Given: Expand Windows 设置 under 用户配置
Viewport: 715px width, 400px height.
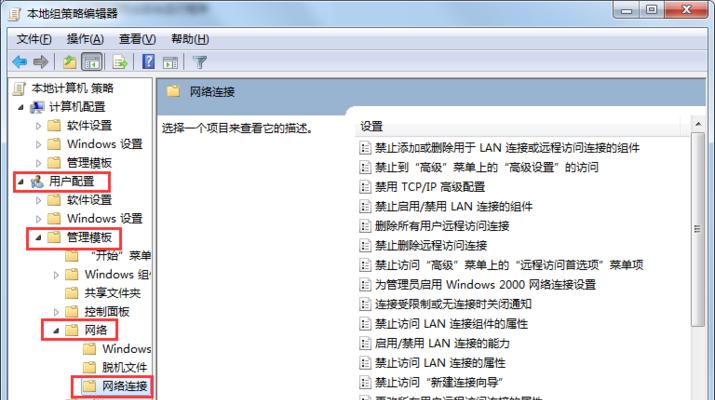Looking at the screenshot, I should pyautogui.click(x=38, y=219).
